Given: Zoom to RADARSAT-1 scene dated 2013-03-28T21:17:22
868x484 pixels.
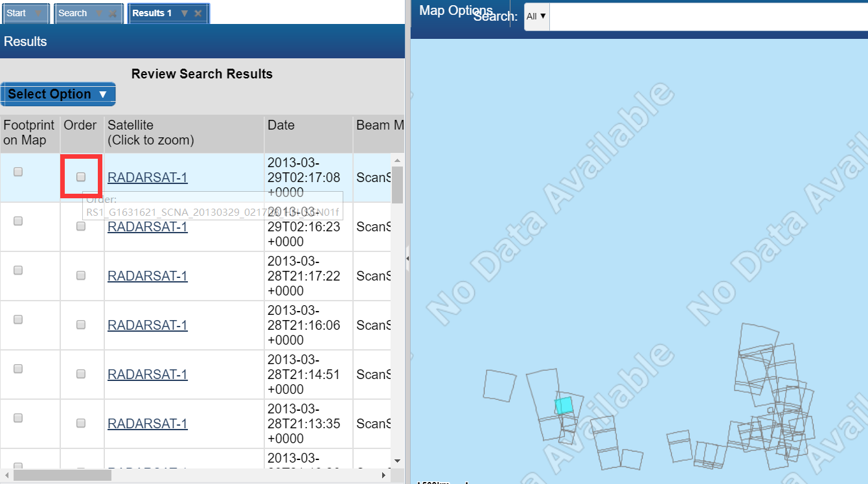Looking at the screenshot, I should pos(148,276).
